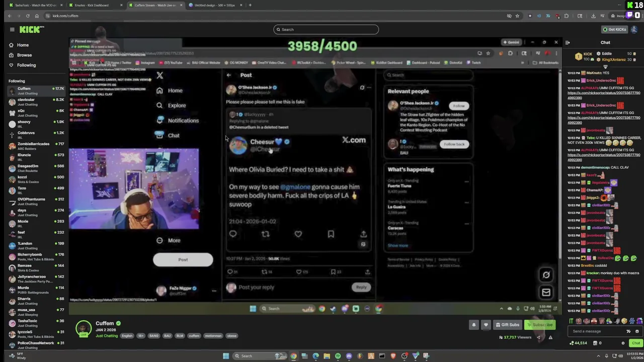Collapse the chat panel arrow icon
Image resolution: width=644 pixels, height=362 pixels.
click(x=568, y=43)
